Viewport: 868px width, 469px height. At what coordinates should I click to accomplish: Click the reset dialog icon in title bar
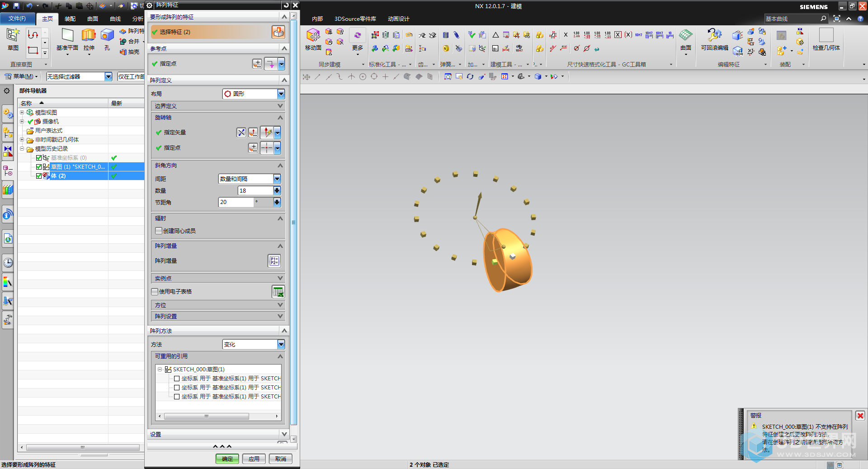point(286,5)
